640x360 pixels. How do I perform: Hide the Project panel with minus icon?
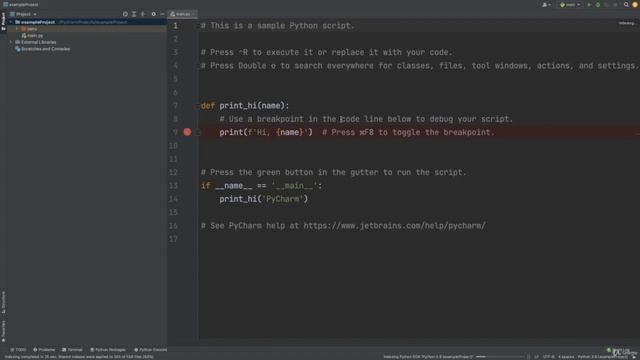(162, 14)
